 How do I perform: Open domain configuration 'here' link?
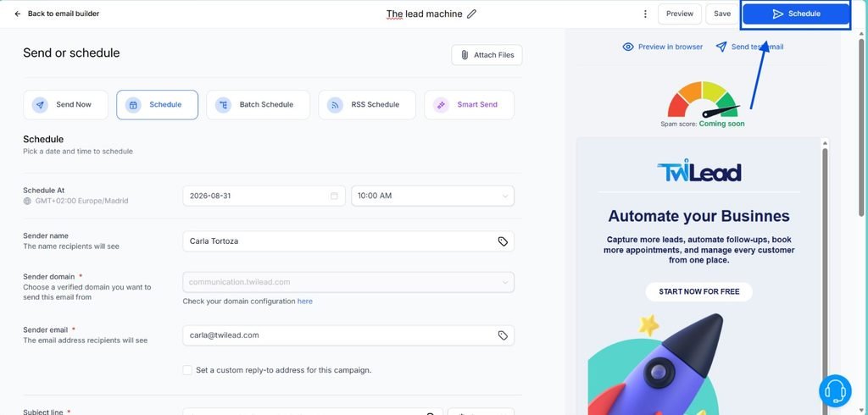305,302
